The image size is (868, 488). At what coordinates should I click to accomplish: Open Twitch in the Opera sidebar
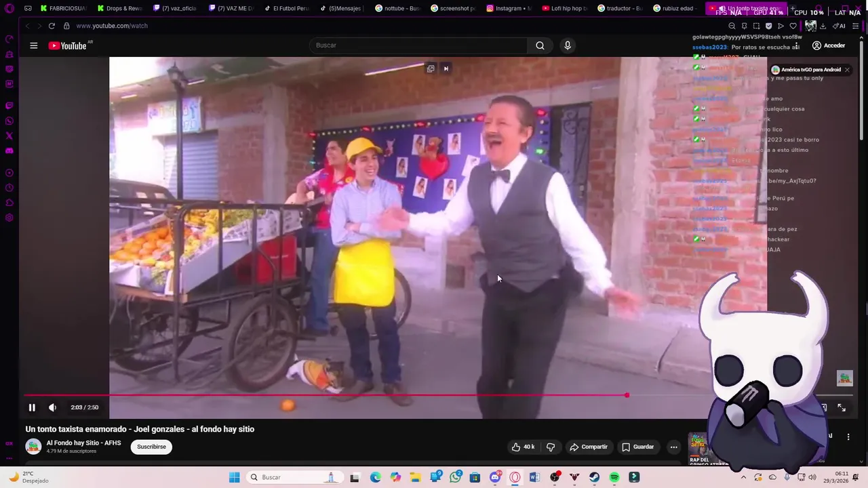tap(9, 106)
